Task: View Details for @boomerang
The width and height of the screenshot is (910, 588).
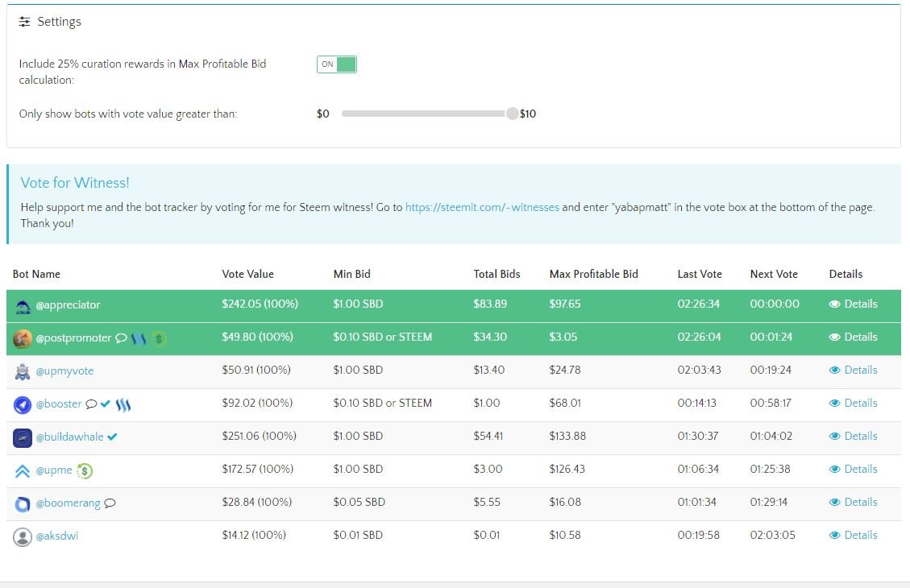Action: (853, 502)
